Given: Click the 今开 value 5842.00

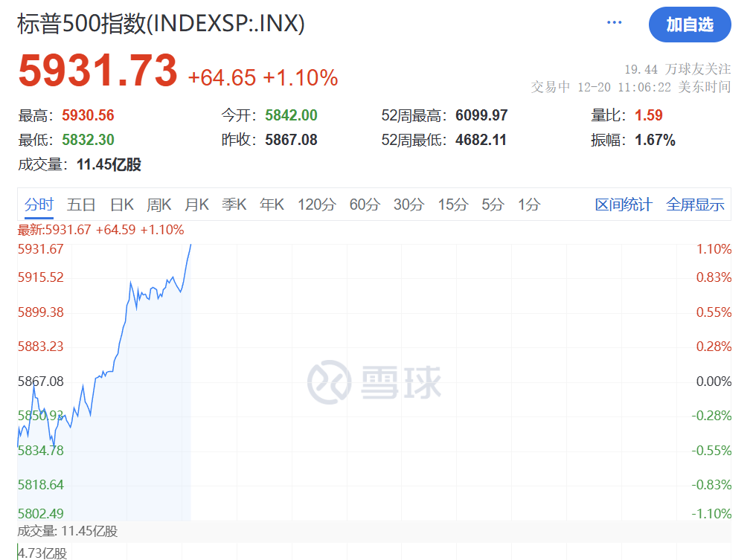Looking at the screenshot, I should point(291,115).
